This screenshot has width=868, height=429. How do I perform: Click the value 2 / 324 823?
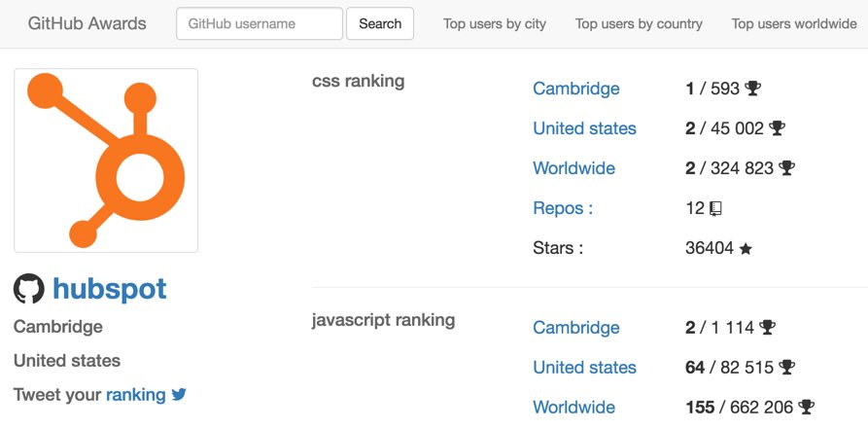(x=730, y=168)
